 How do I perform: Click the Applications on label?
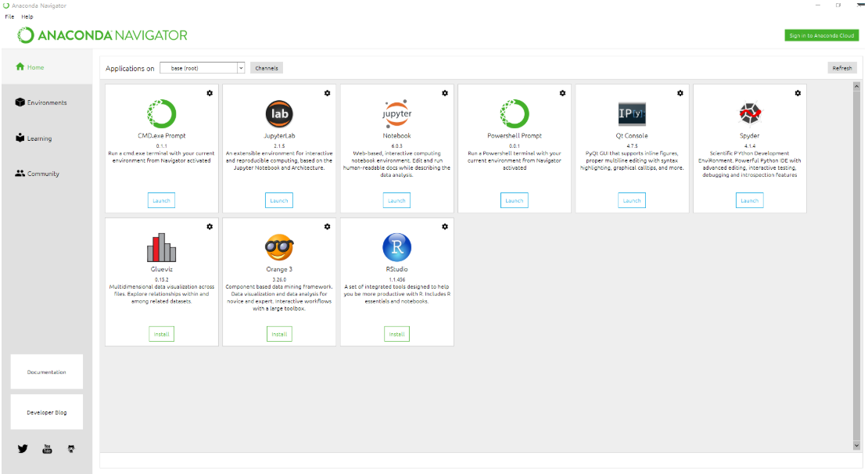[130, 69]
